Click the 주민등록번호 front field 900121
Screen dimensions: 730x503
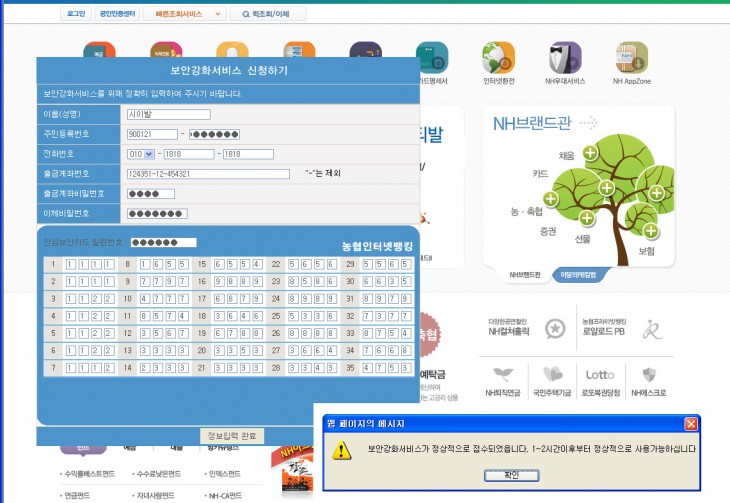[152, 134]
